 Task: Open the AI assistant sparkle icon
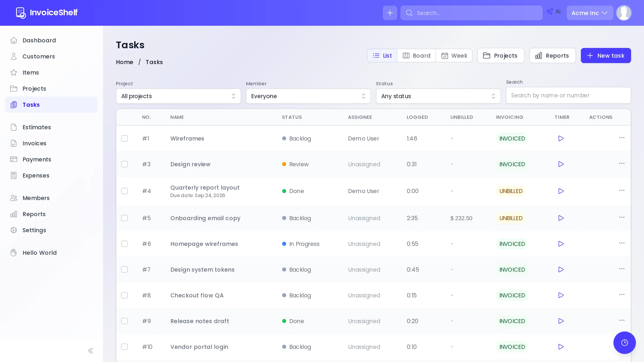[554, 12]
